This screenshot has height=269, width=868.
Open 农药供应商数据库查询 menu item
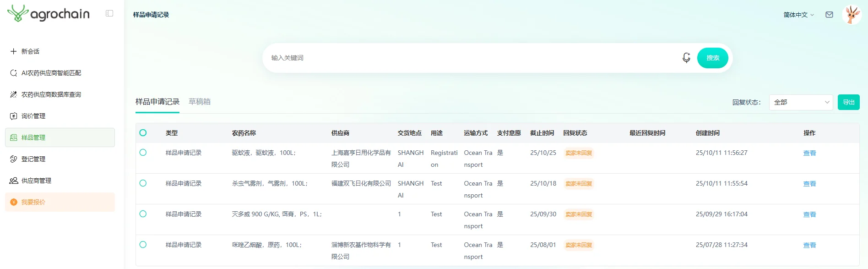coord(60,94)
